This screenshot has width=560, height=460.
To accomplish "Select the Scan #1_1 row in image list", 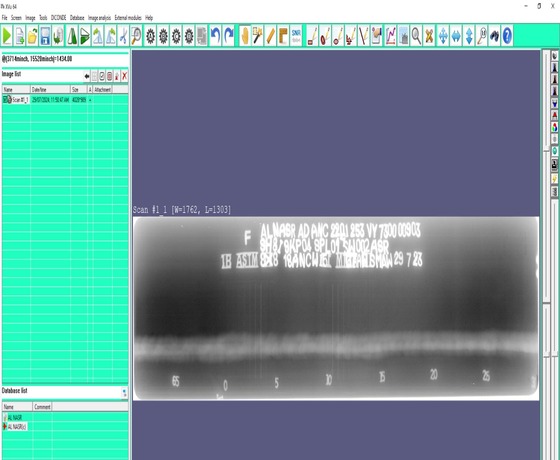I will 65,100.
